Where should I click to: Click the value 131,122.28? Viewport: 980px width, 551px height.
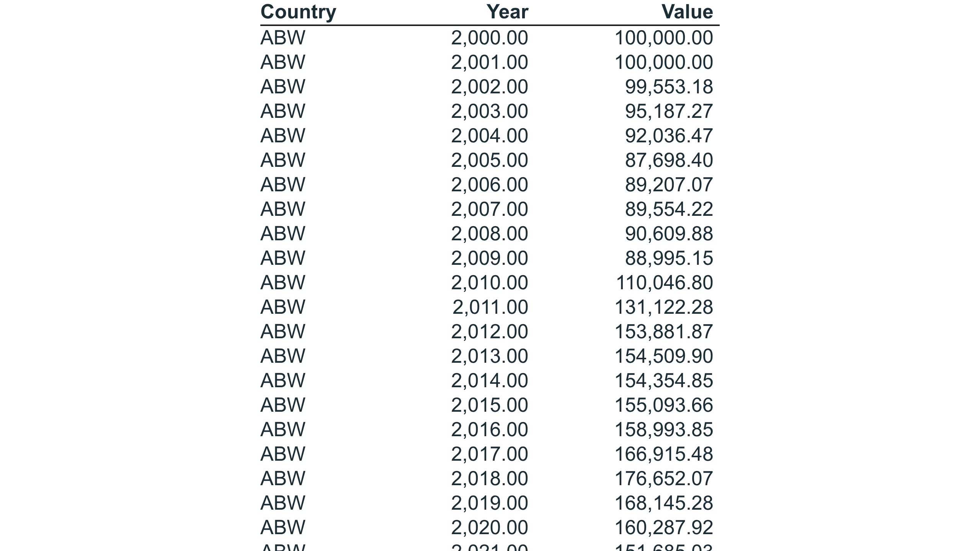pyautogui.click(x=664, y=307)
